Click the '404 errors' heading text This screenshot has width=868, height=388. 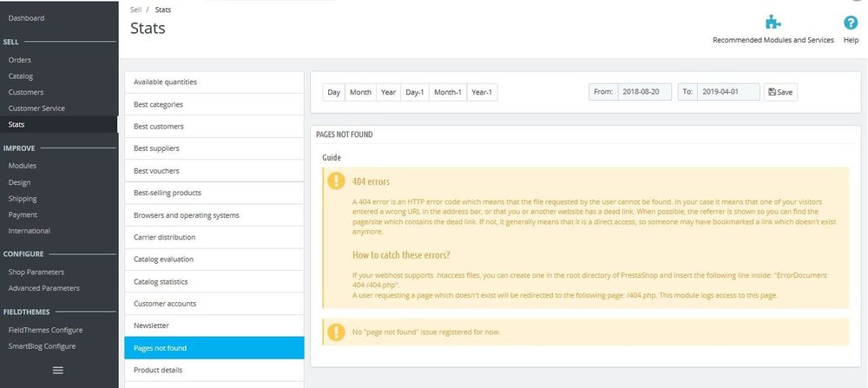pyautogui.click(x=371, y=181)
